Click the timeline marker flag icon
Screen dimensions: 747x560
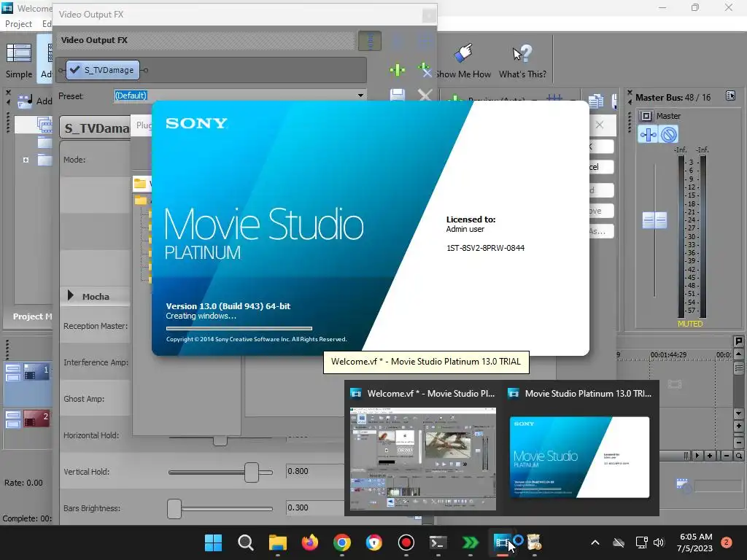(x=738, y=341)
